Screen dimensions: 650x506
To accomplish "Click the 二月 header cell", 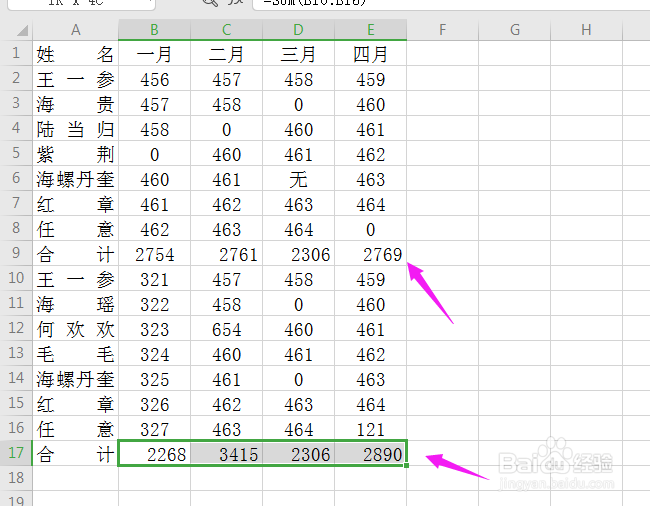I will [226, 53].
